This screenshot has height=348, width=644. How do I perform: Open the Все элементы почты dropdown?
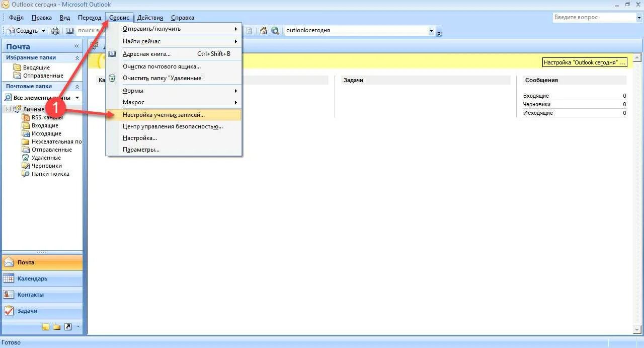pyautogui.click(x=77, y=97)
